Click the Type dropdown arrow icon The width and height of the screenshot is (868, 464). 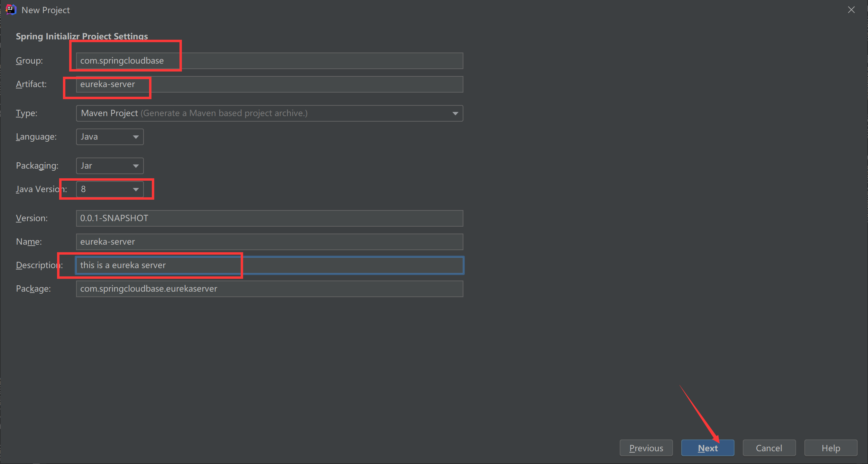[455, 113]
